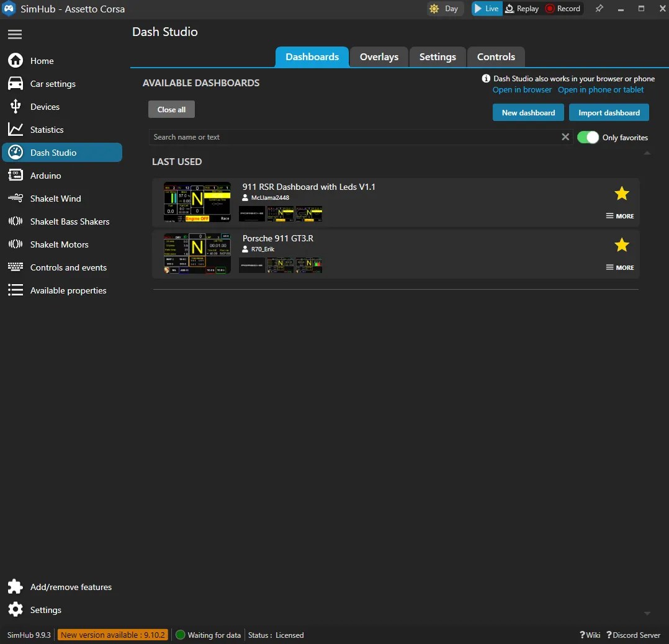
Task: Click the info icon beside Dash Studio note
Action: [x=486, y=78]
